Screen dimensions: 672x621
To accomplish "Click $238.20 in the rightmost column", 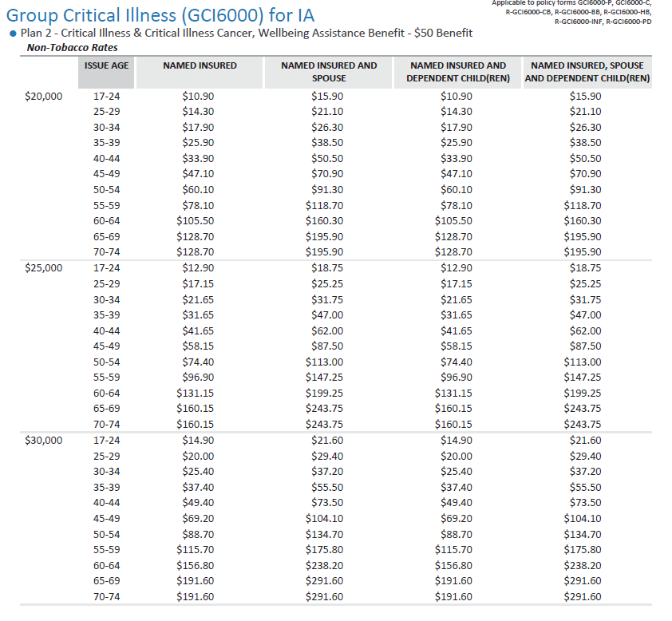I will point(585,565).
